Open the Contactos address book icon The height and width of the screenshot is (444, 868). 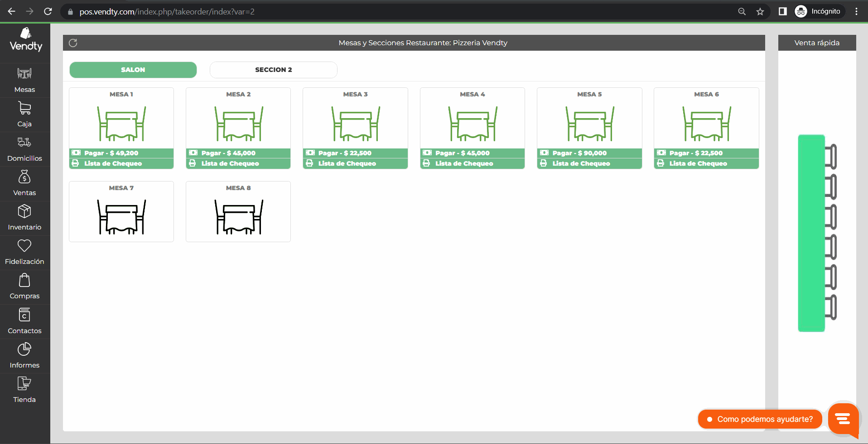pyautogui.click(x=24, y=315)
